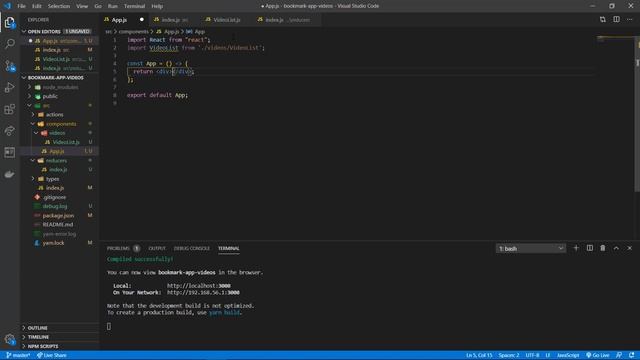The height and width of the screenshot is (360, 640).
Task: Open the Search view in the activity bar
Action: pyautogui.click(x=10, y=43)
